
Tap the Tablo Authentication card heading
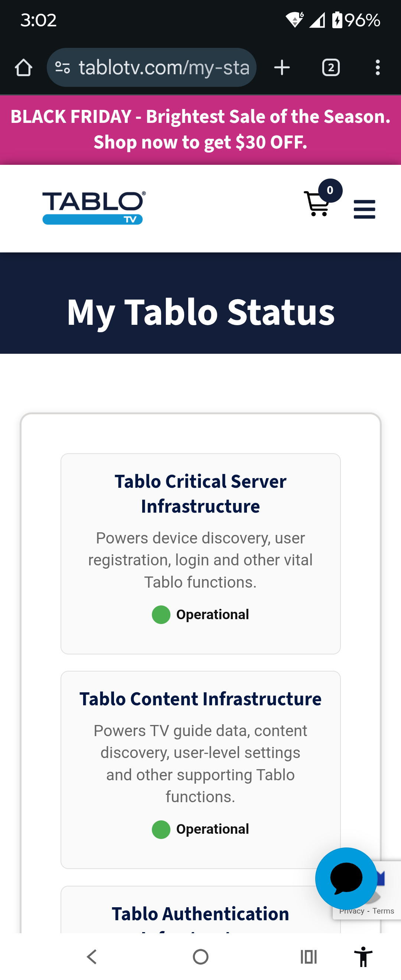click(200, 914)
